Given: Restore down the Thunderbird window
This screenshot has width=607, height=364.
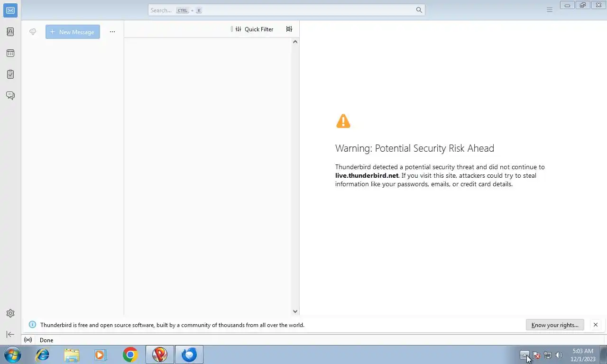Looking at the screenshot, I should (x=583, y=5).
